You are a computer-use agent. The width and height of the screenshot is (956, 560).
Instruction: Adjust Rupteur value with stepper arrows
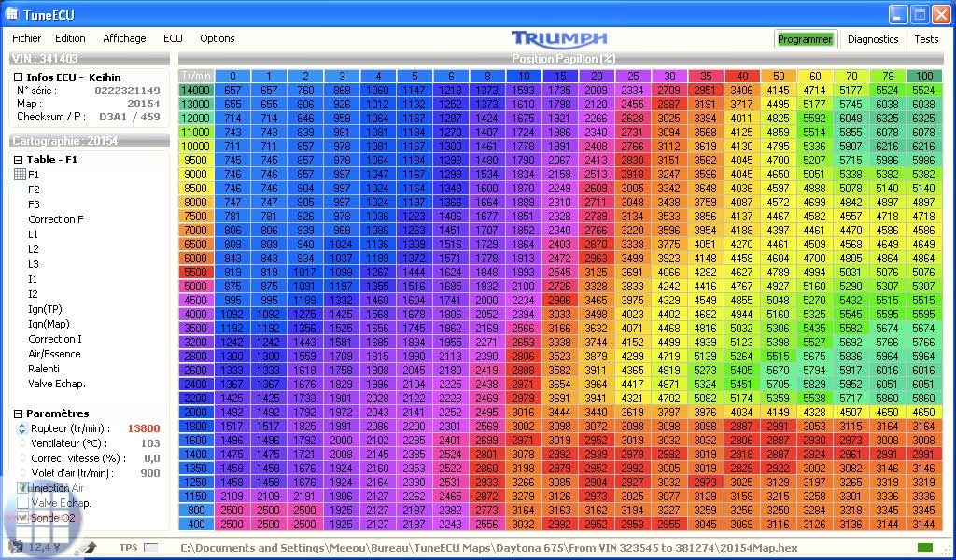pyautogui.click(x=22, y=428)
